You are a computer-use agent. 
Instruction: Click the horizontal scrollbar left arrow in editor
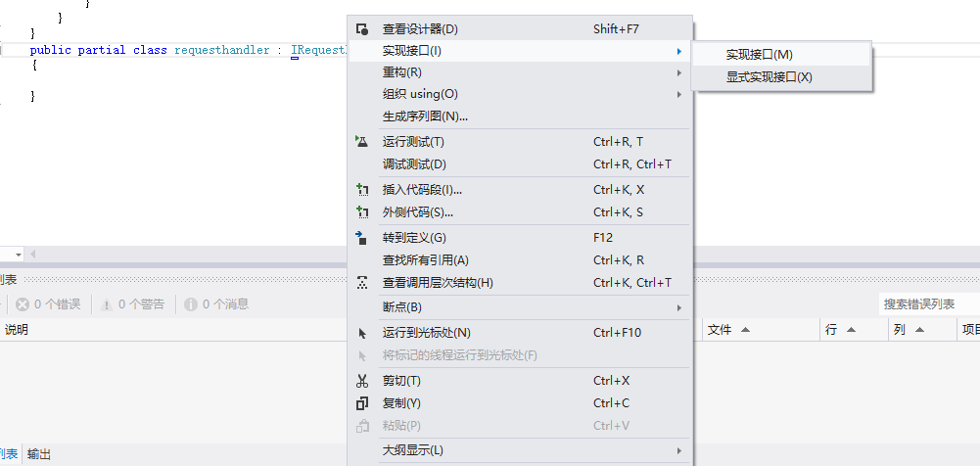click(x=33, y=255)
